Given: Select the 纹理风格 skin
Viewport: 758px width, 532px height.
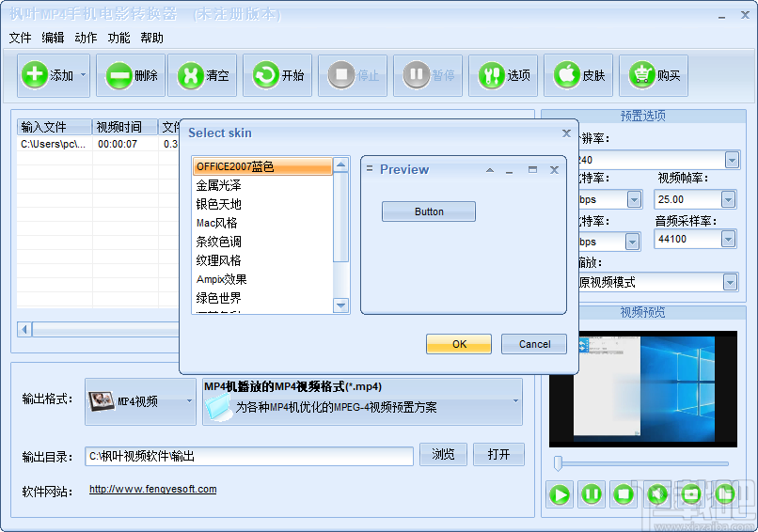Looking at the screenshot, I should [262, 260].
